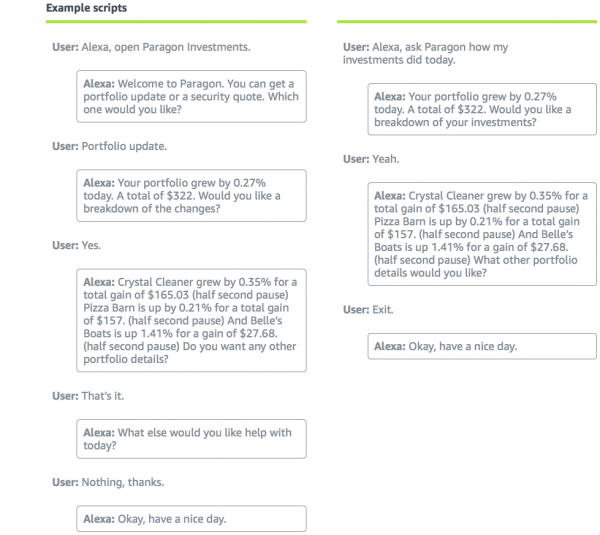Click the left column 'Okay, have a nice day' box
The height and width of the screenshot is (535, 600).
click(x=191, y=518)
